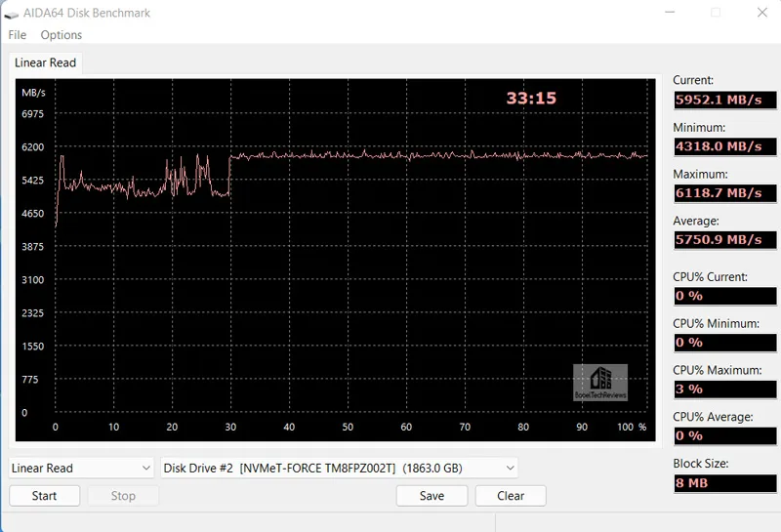
Task: Clear the benchmark graph
Action: coord(511,496)
